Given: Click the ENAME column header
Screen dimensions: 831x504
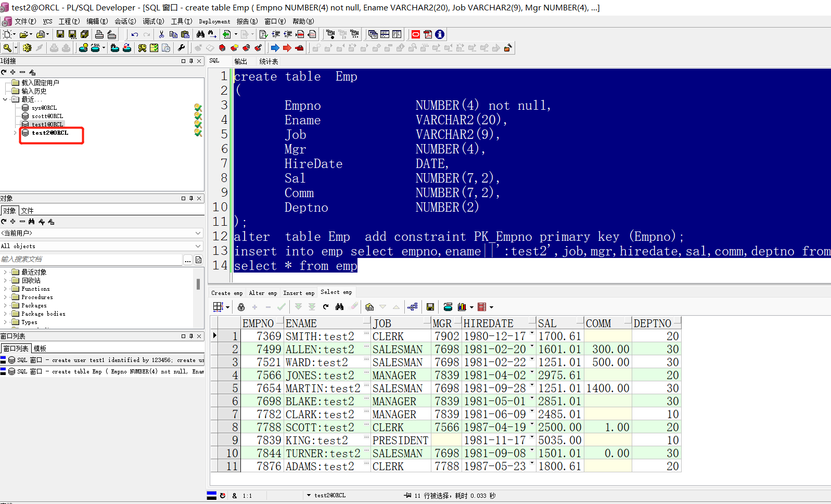Looking at the screenshot, I should pos(327,323).
